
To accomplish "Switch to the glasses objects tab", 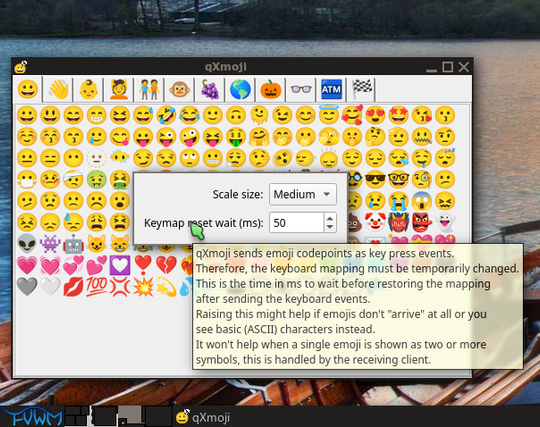I will (301, 90).
